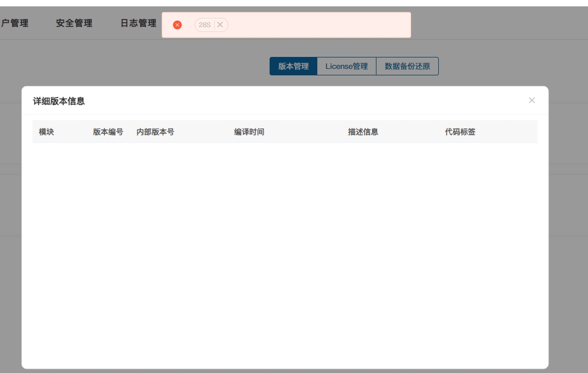Screen dimensions: 588x373
Task: Click the empty table body in dialog
Action: [x=285, y=249]
